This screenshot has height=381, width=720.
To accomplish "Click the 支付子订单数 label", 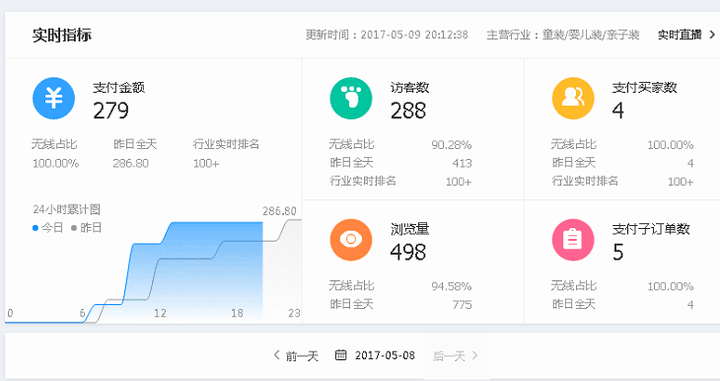I will (651, 229).
